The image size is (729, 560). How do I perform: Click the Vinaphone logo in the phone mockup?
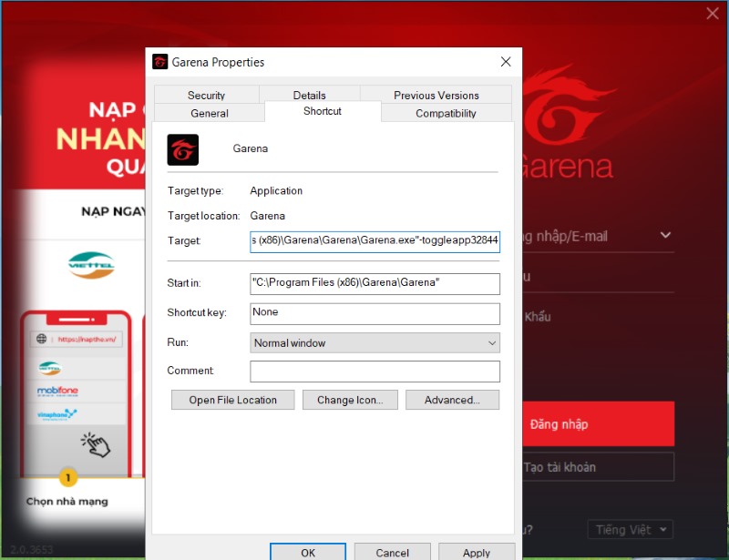point(56,414)
